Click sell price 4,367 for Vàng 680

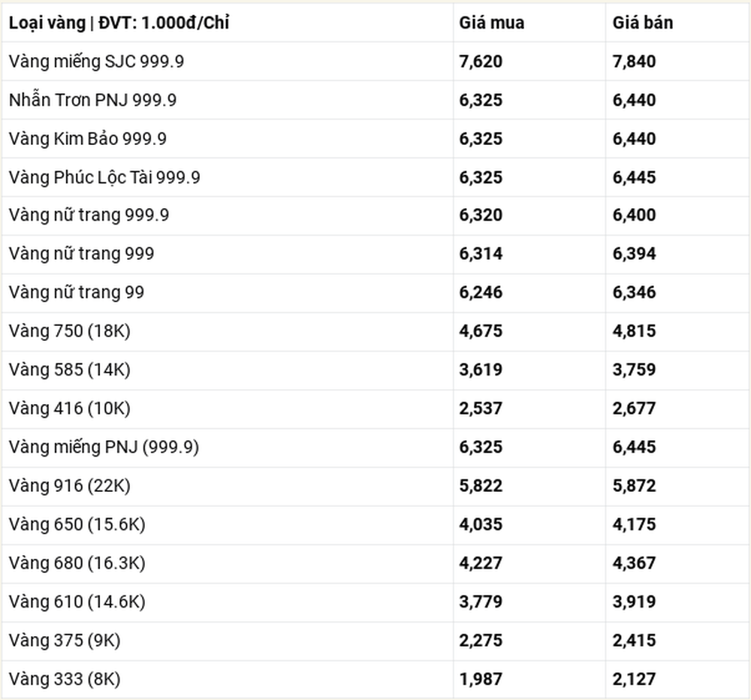(634, 563)
